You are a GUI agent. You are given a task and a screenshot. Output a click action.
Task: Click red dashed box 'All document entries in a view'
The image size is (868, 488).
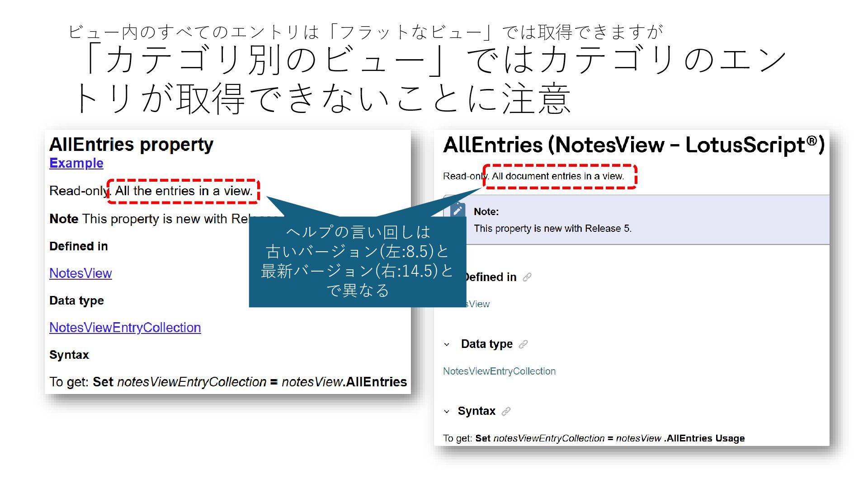[x=560, y=176]
